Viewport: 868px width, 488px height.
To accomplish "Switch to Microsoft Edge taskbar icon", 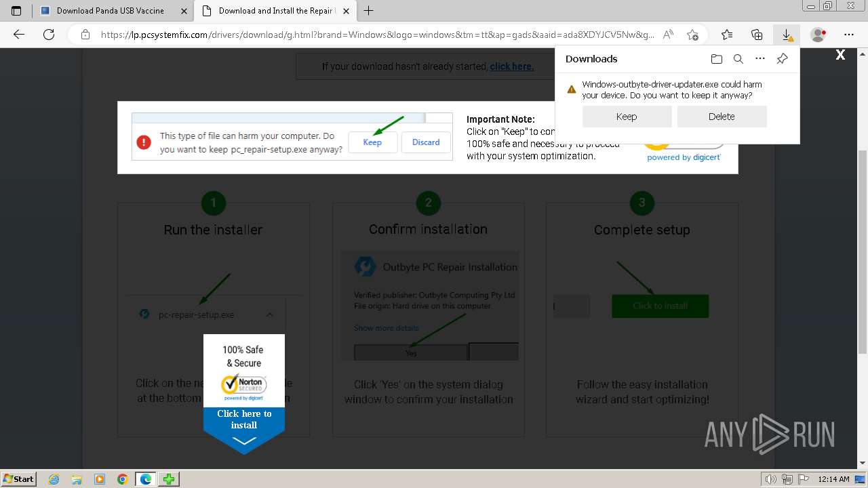I will tap(146, 479).
